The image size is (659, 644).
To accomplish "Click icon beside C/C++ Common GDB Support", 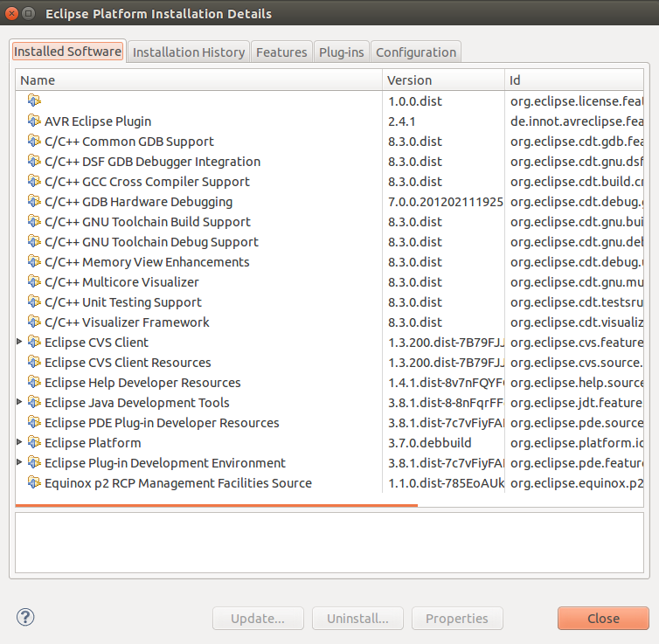I will [x=34, y=142].
